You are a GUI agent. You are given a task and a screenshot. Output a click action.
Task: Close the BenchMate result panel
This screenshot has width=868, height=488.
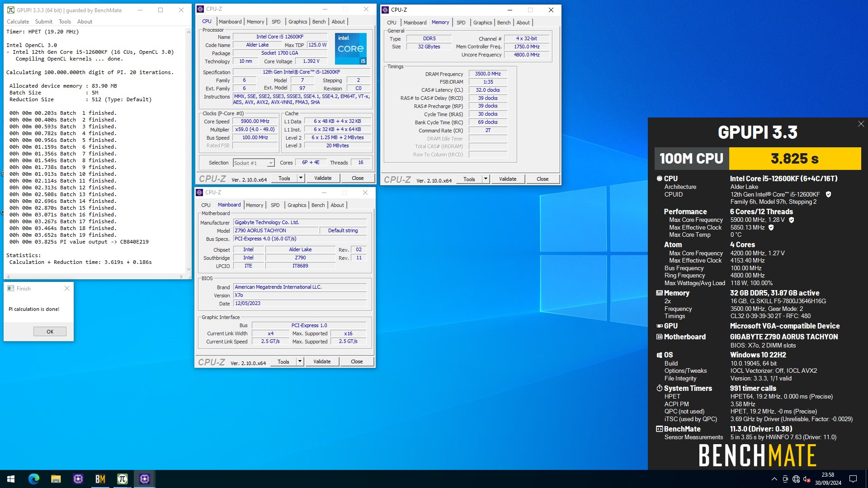861,124
